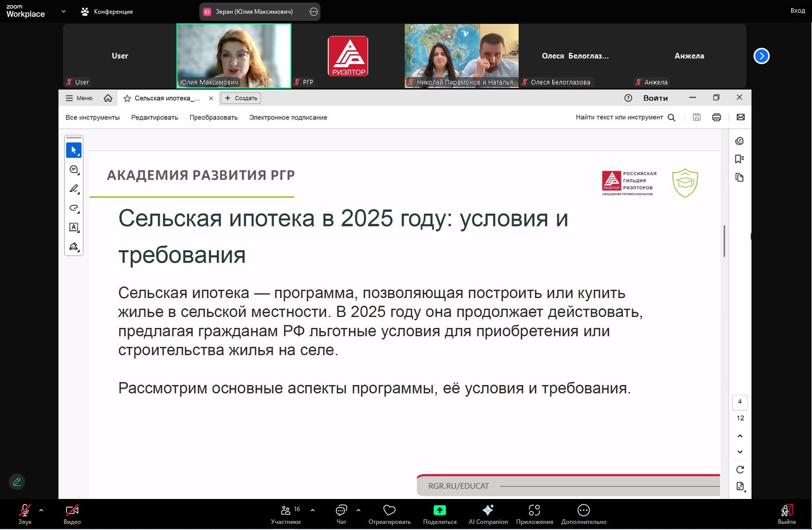Viewport: 812px width, 530px height.
Task: Print the document with printer icon
Action: pyautogui.click(x=716, y=117)
